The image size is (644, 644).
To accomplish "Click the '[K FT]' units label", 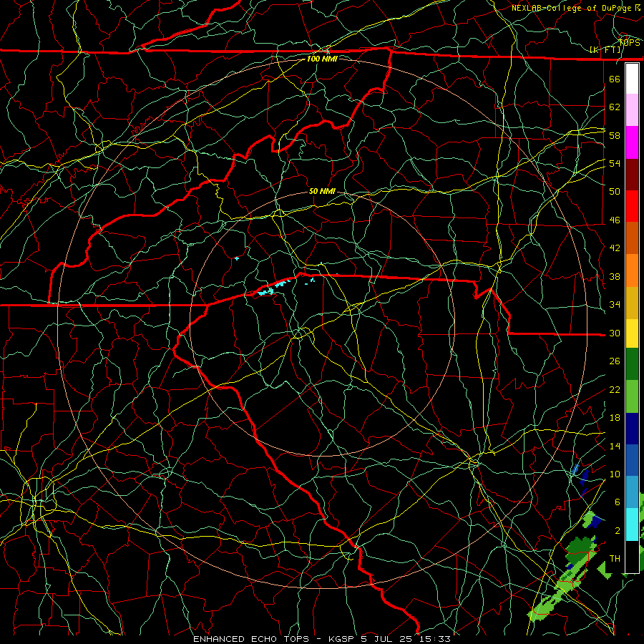I will click(605, 50).
